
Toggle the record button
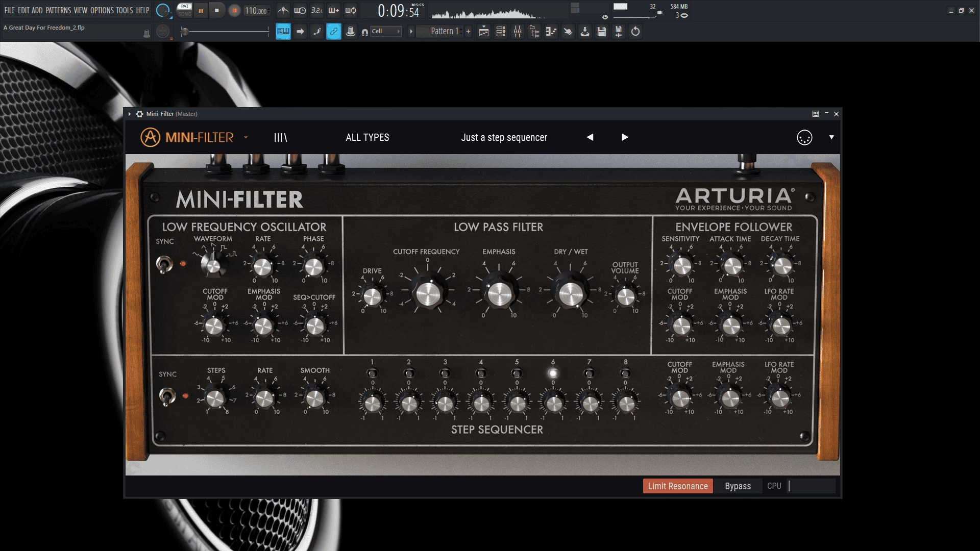pyautogui.click(x=234, y=11)
